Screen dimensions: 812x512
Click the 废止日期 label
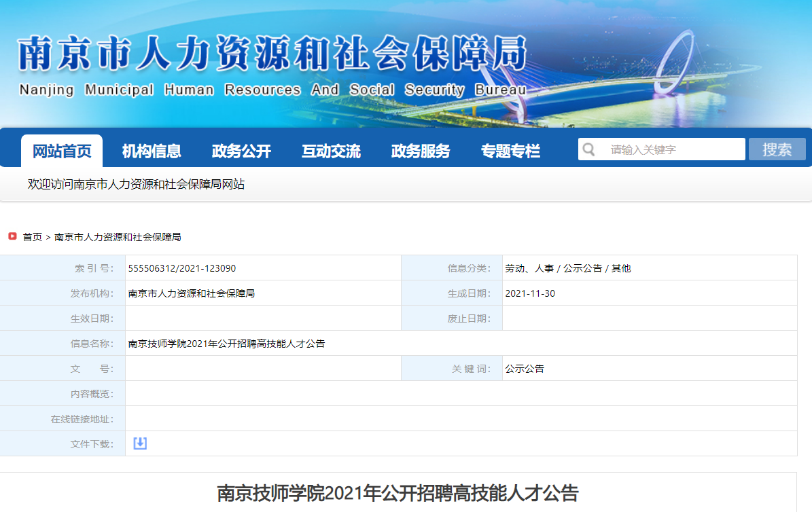[469, 318]
